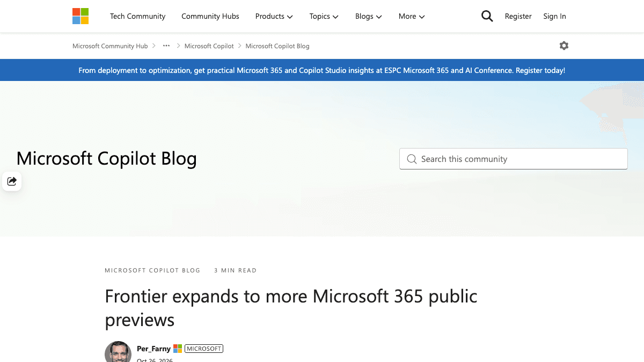
Task: Open the Per_Farny author link
Action: coord(153,349)
